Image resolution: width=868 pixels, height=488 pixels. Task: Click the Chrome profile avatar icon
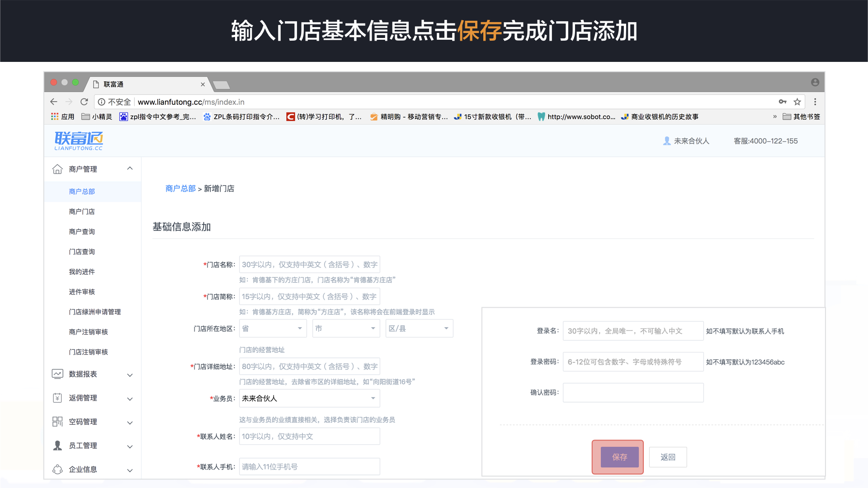(815, 82)
